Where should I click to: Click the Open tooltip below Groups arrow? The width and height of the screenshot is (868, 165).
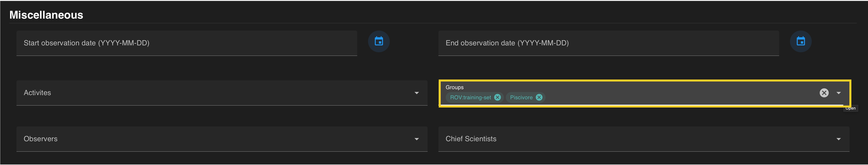pyautogui.click(x=850, y=108)
